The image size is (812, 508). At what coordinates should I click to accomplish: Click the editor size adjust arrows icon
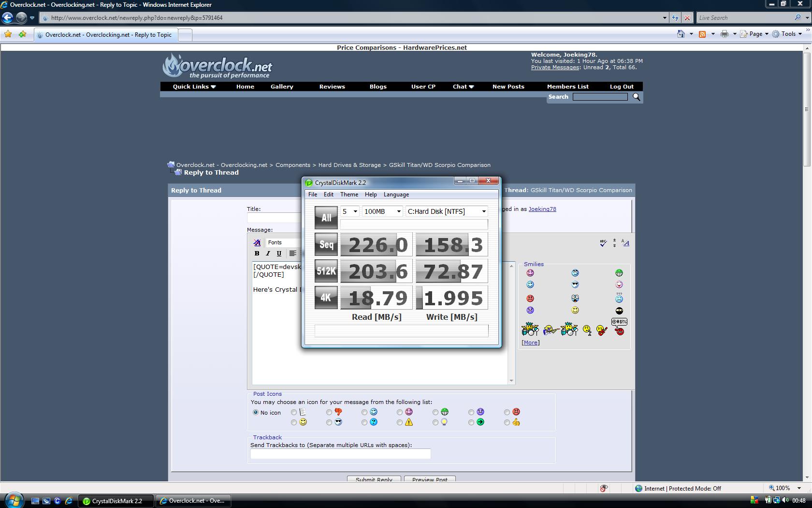(x=614, y=243)
